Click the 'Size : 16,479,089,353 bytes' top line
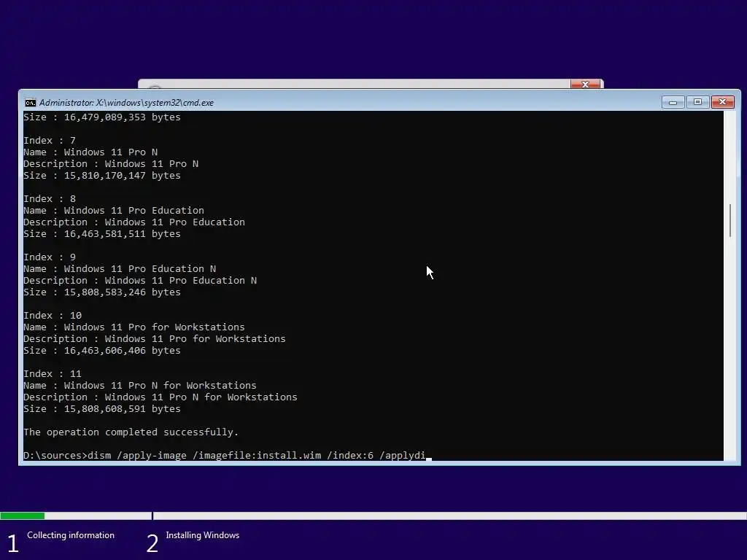747x560 pixels. pyautogui.click(x=102, y=117)
